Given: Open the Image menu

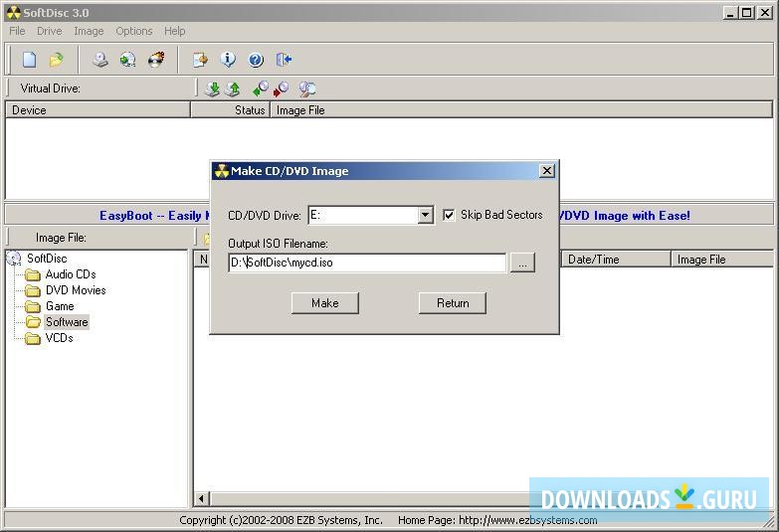Looking at the screenshot, I should 89,31.
